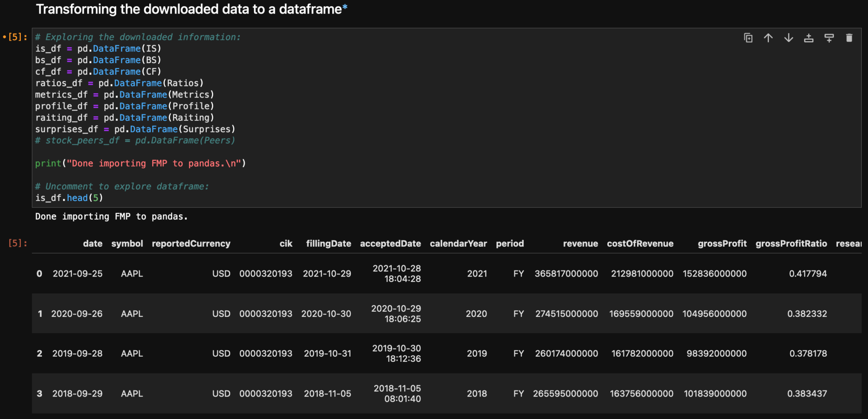Place cursor in the print statement line
The image size is (868, 419).
point(140,163)
